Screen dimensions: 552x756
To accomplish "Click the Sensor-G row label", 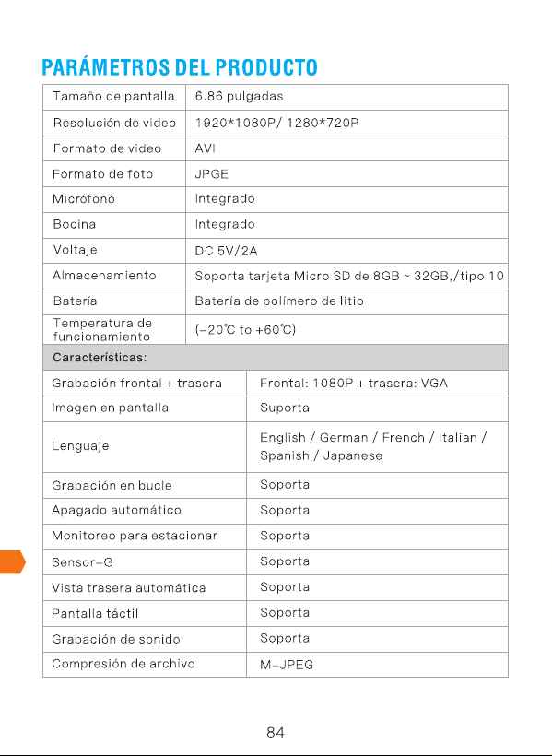I will tap(82, 562).
